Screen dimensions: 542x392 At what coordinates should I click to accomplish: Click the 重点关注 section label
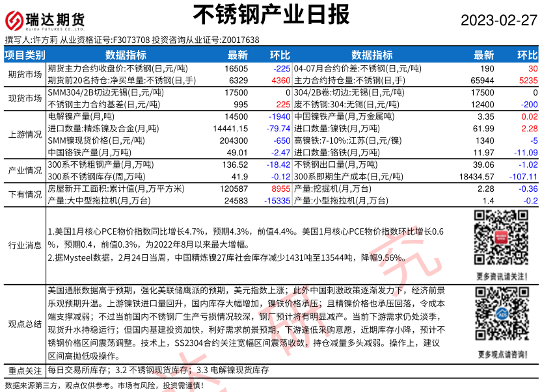click(23, 370)
